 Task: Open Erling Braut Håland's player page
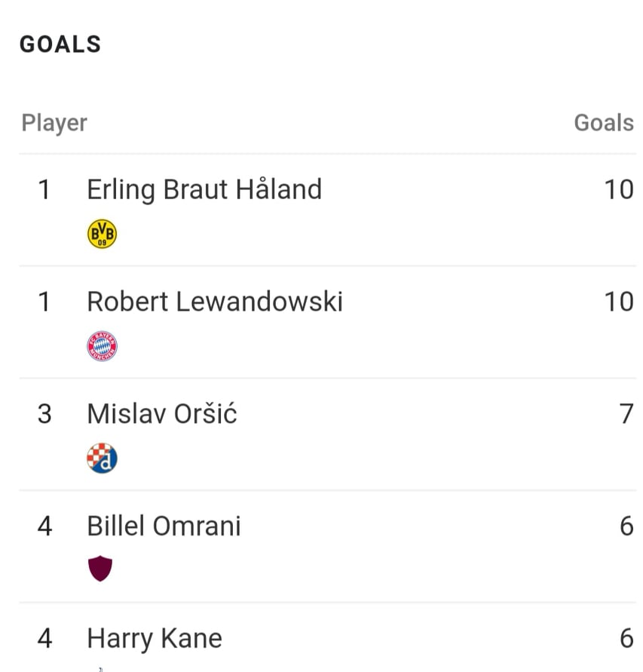(204, 189)
